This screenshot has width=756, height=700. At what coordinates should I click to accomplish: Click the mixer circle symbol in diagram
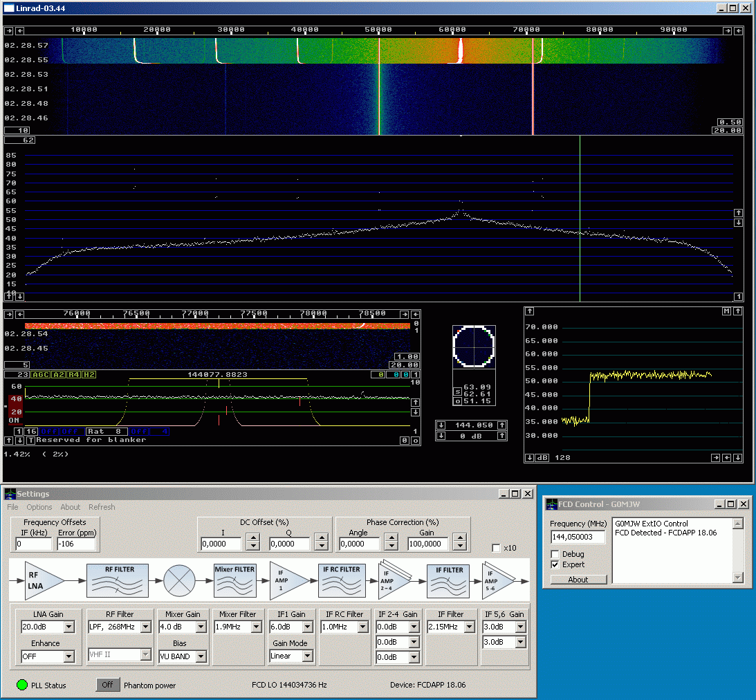(x=179, y=580)
